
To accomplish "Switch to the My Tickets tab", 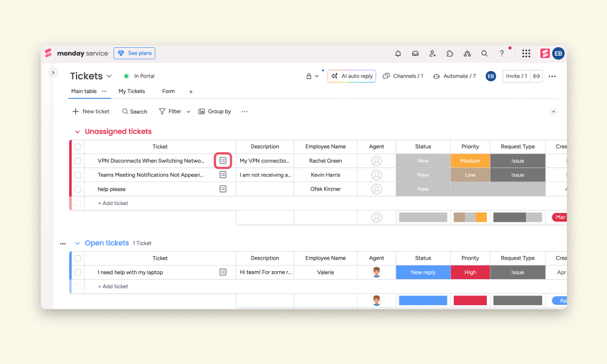I will (x=132, y=91).
